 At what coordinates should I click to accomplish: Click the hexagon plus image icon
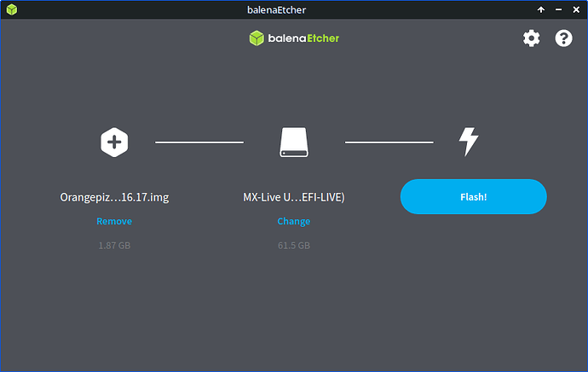[114, 142]
